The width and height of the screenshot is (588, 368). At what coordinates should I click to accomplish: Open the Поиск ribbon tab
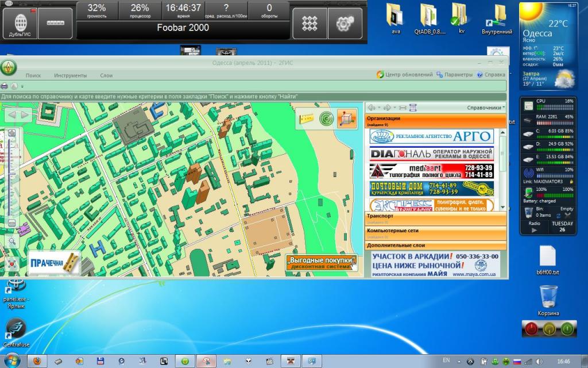point(33,75)
